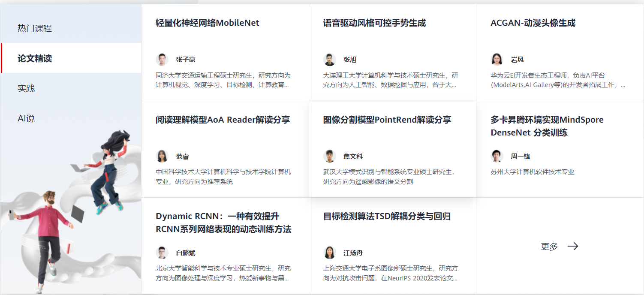Click 范睿's profile photo
Image resolution: width=644 pixels, height=295 pixels.
163,156
